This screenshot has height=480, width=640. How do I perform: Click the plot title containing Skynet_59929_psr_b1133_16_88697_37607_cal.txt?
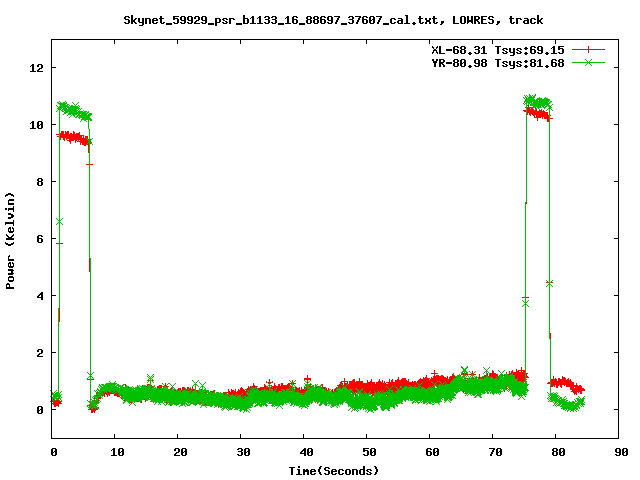[333, 20]
